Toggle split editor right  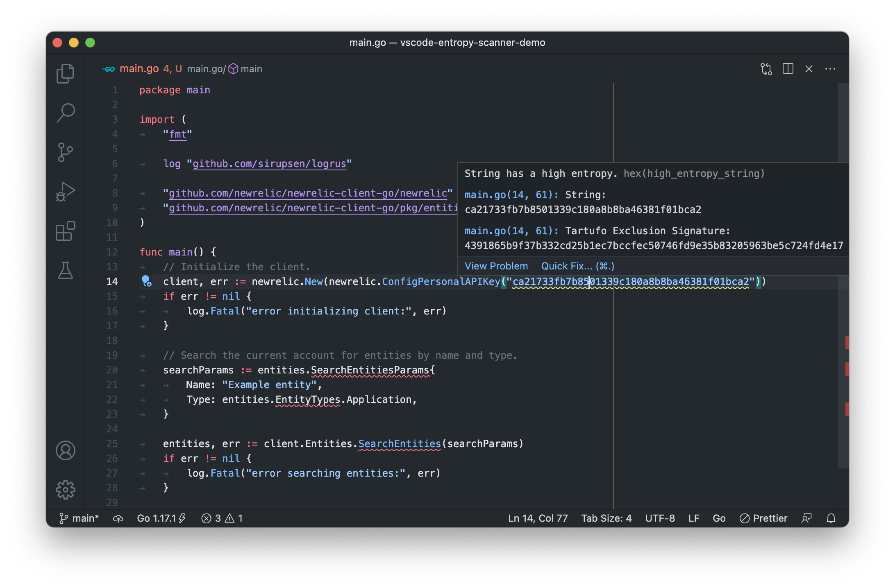click(788, 69)
